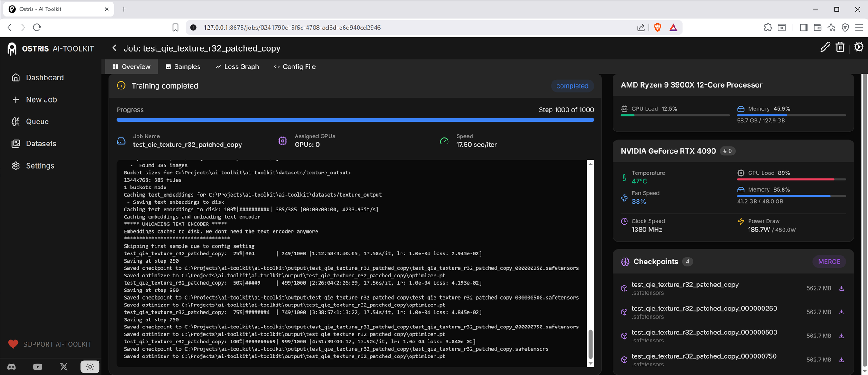Open browser extensions puzzle icon
The height and width of the screenshot is (375, 868).
pos(768,28)
